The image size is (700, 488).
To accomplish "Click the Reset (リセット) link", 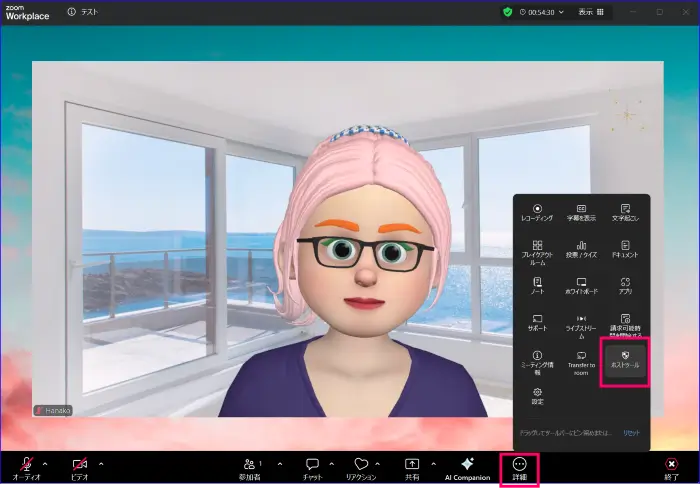I will click(631, 432).
